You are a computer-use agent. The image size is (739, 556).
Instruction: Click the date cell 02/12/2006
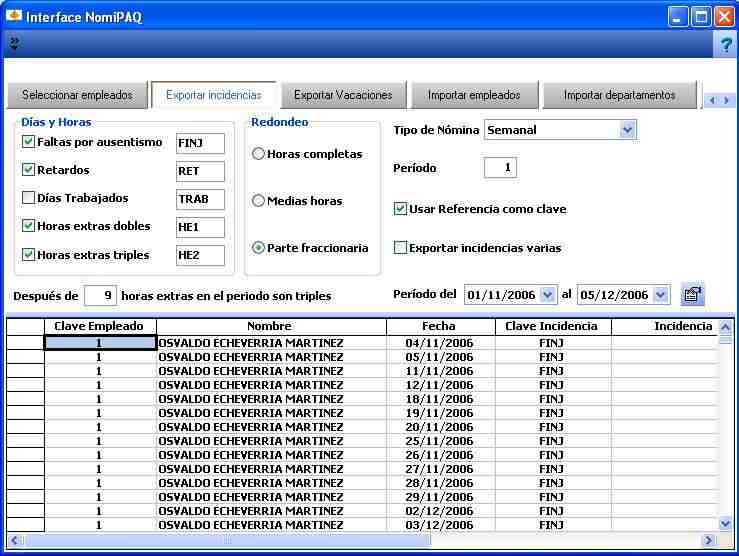point(439,511)
